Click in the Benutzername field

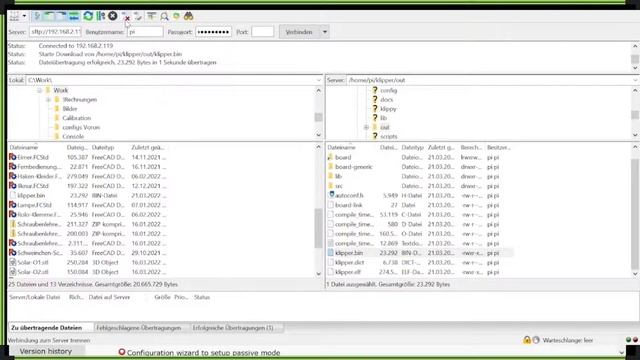coord(145,32)
